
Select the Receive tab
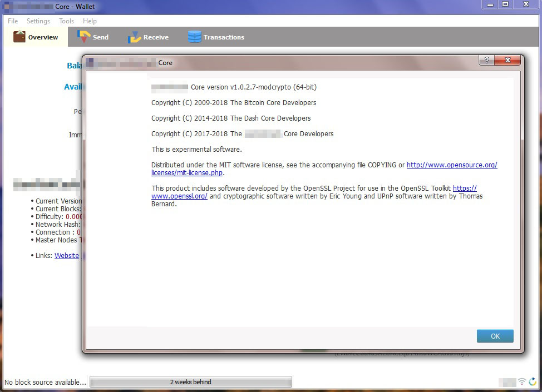(148, 37)
